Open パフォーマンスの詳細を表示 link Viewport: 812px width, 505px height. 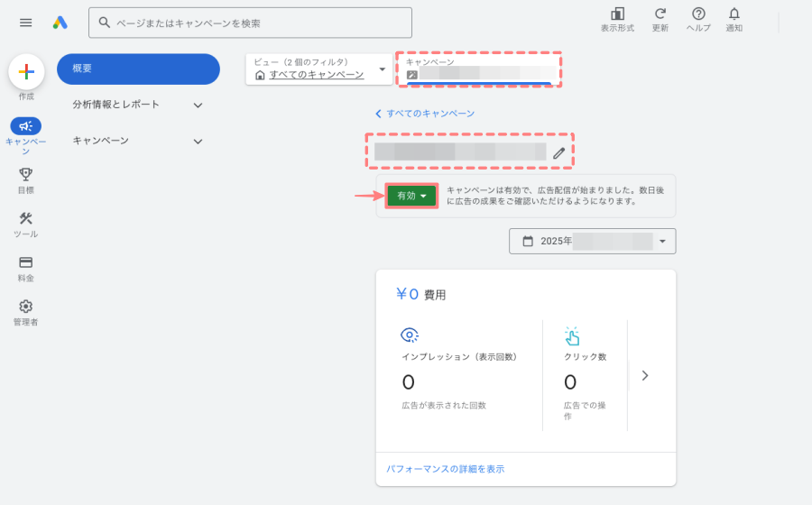coord(446,469)
